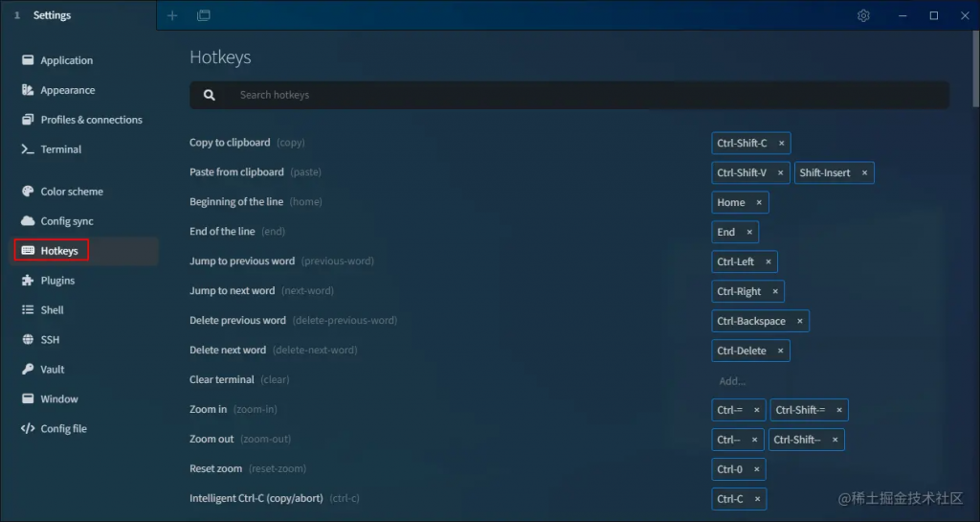The height and width of the screenshot is (522, 980).
Task: Click the Config sync cloud icon
Action: 28,220
